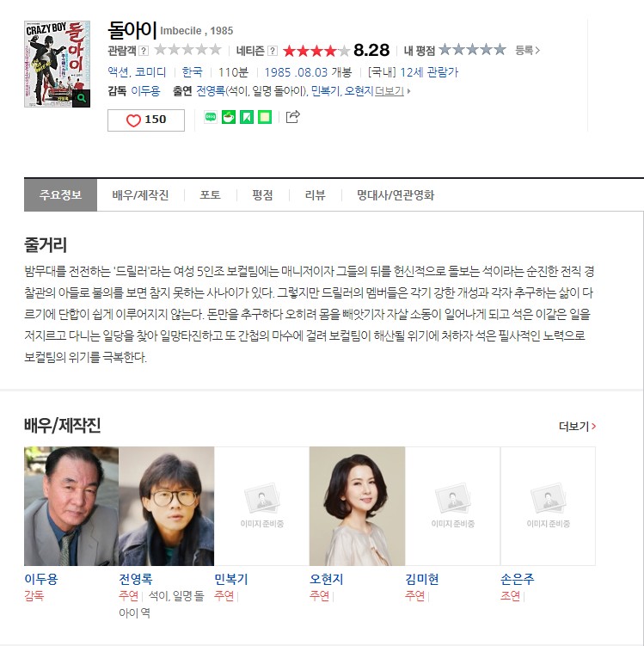Set fifth star of 내 평점
The image size is (644, 646).
[x=500, y=50]
